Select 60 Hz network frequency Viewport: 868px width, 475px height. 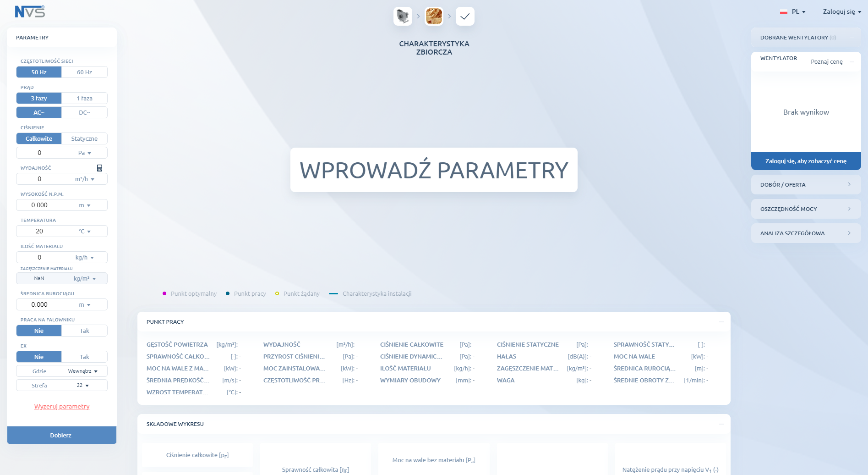pos(84,72)
